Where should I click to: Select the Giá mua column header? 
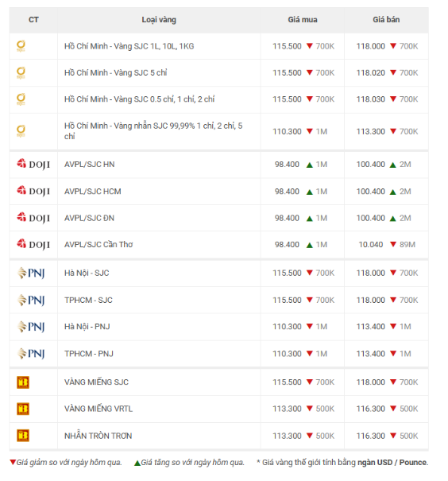pos(303,20)
